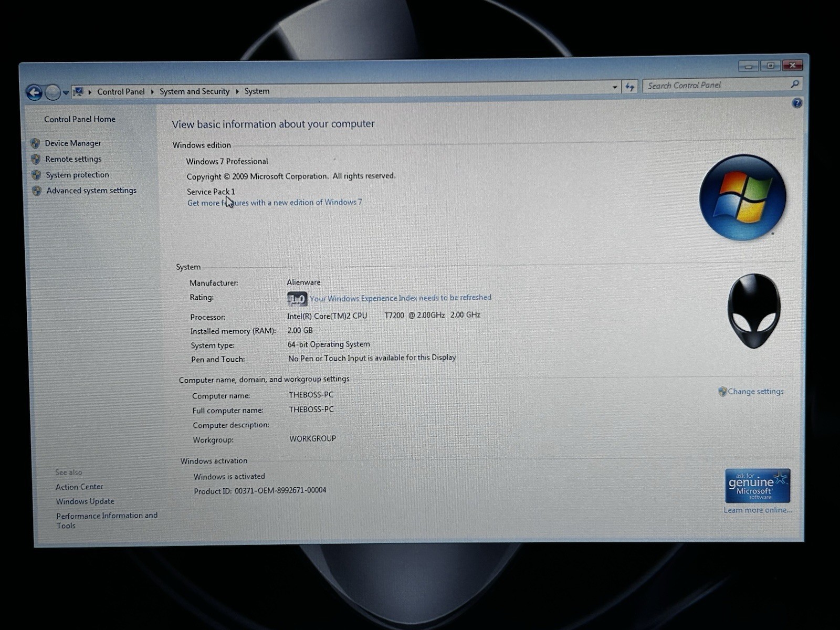Click the shield icon beside Advanced system settings
The image size is (840, 630).
tap(37, 191)
